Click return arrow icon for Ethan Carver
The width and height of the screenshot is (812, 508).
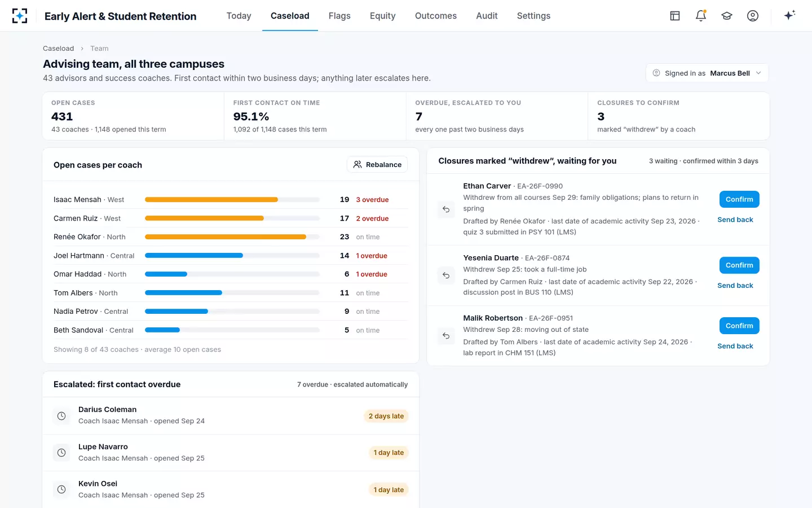pyautogui.click(x=446, y=209)
